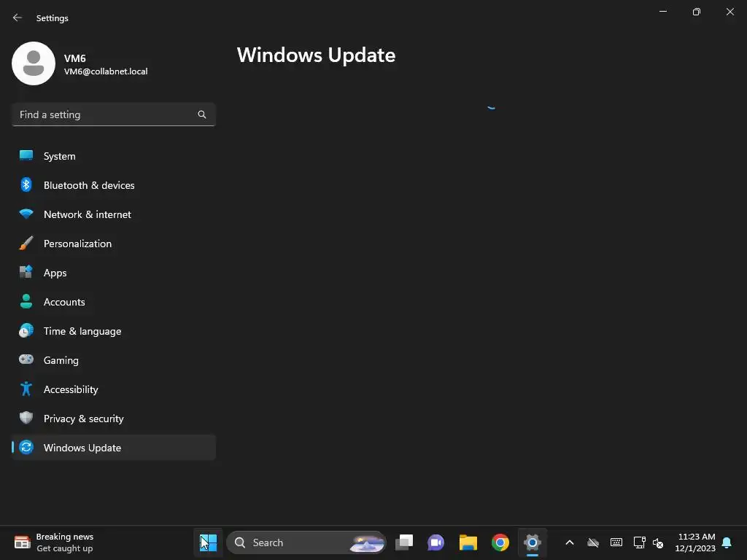Click the magnifier icon in Find a setting

coord(202,114)
